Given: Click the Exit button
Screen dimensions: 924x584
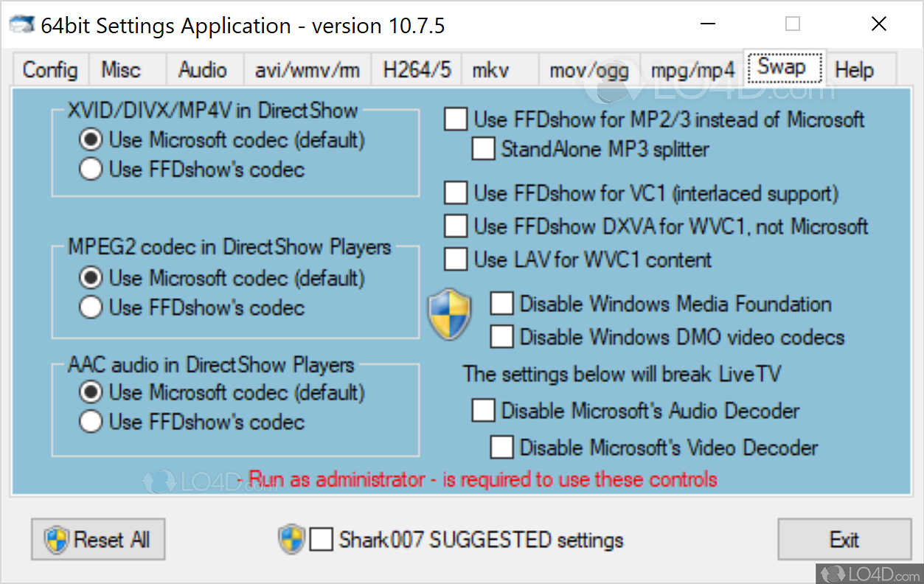Looking at the screenshot, I should pos(844,539).
